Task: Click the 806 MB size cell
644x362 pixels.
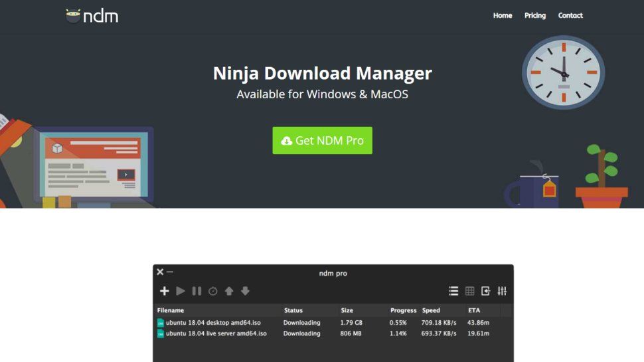Action: (351, 333)
